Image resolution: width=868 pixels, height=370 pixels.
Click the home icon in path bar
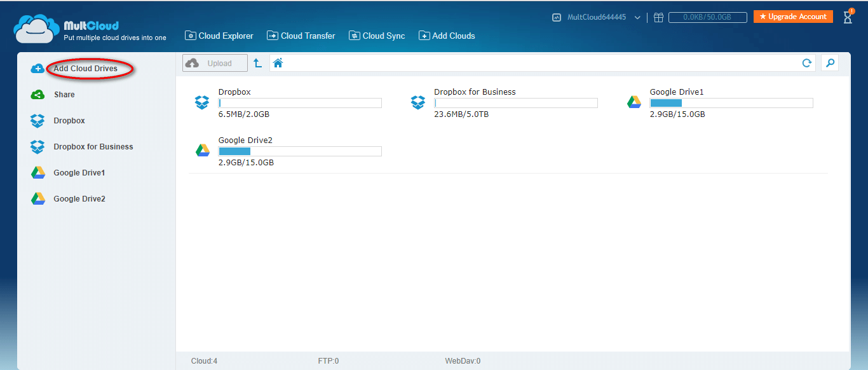coord(278,63)
